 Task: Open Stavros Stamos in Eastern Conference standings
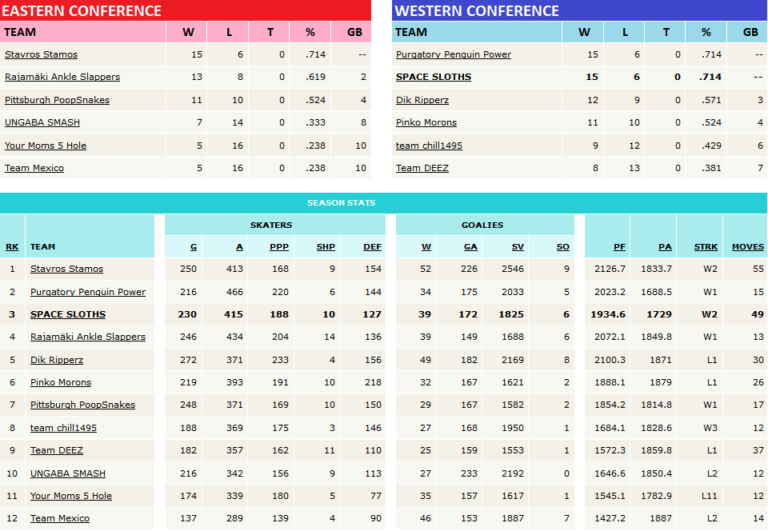click(41, 54)
